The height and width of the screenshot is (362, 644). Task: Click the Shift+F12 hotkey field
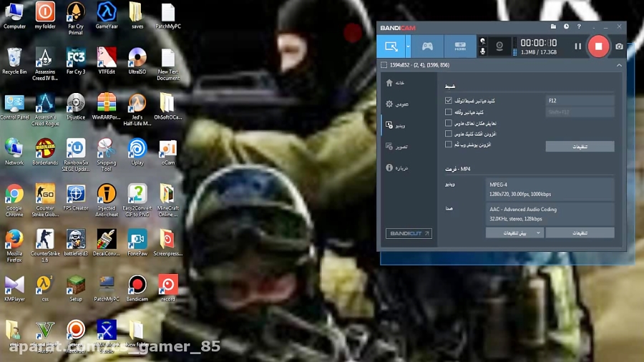pyautogui.click(x=580, y=112)
